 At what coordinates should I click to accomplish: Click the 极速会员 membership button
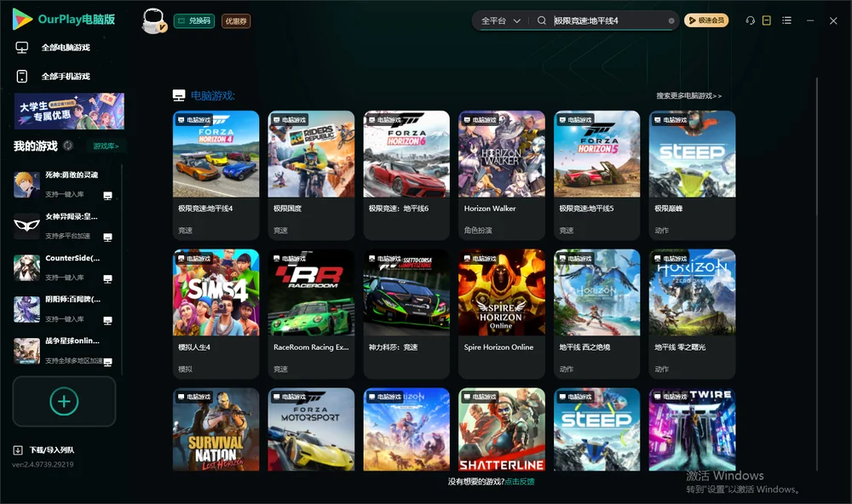point(705,20)
